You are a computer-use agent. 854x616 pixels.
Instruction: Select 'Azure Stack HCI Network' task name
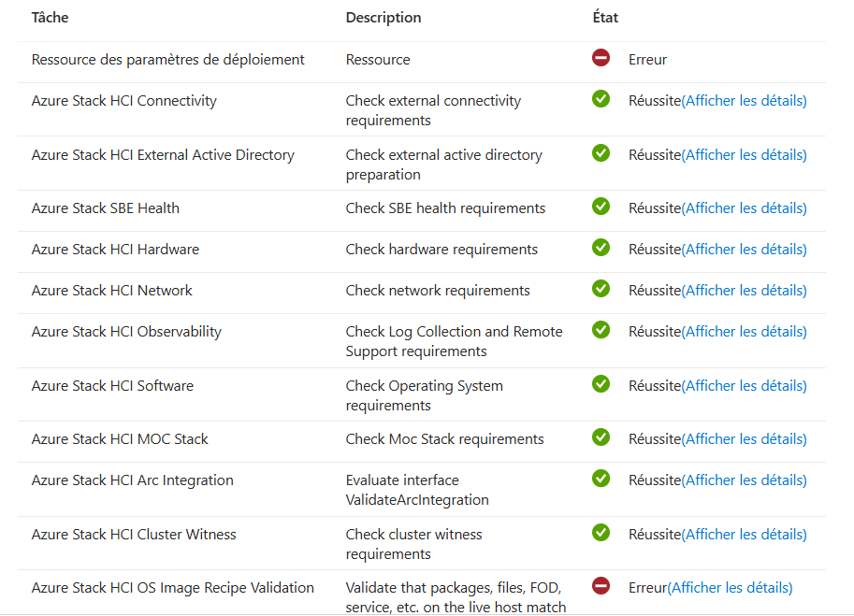[x=111, y=291]
